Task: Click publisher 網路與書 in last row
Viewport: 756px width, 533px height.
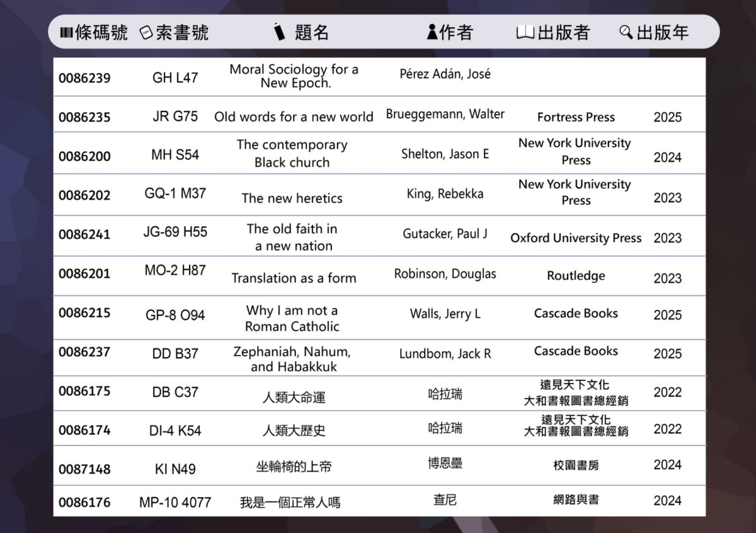Action: pyautogui.click(x=576, y=500)
